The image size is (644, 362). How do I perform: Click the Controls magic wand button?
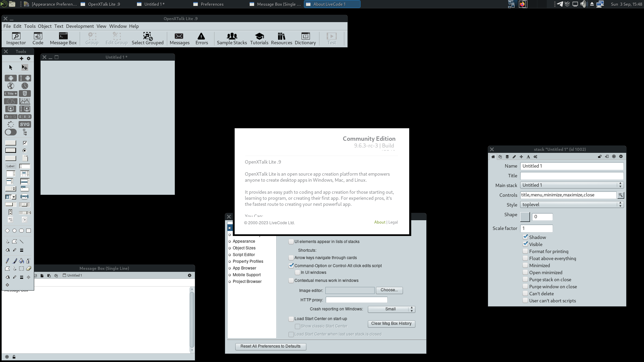tap(621, 195)
